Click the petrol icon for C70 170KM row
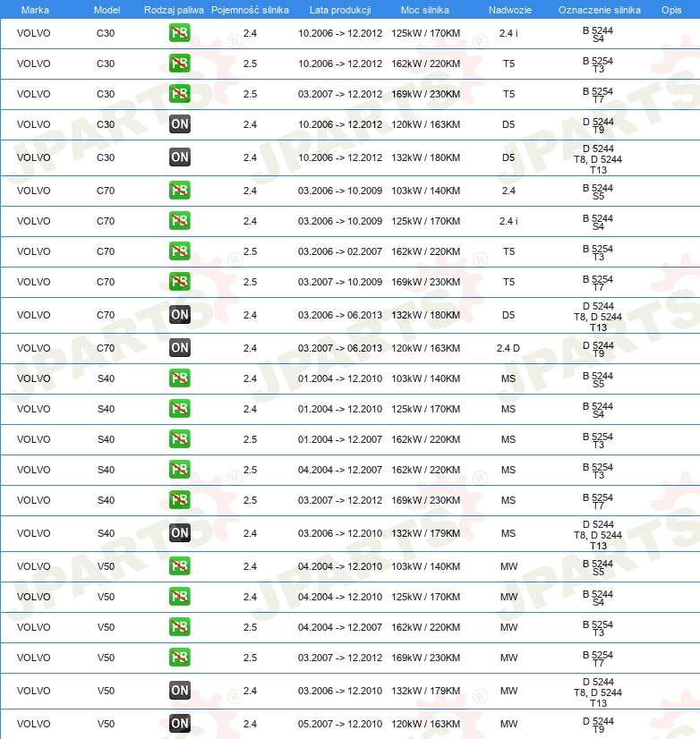Screen dimensions: 700x739 click(180, 221)
